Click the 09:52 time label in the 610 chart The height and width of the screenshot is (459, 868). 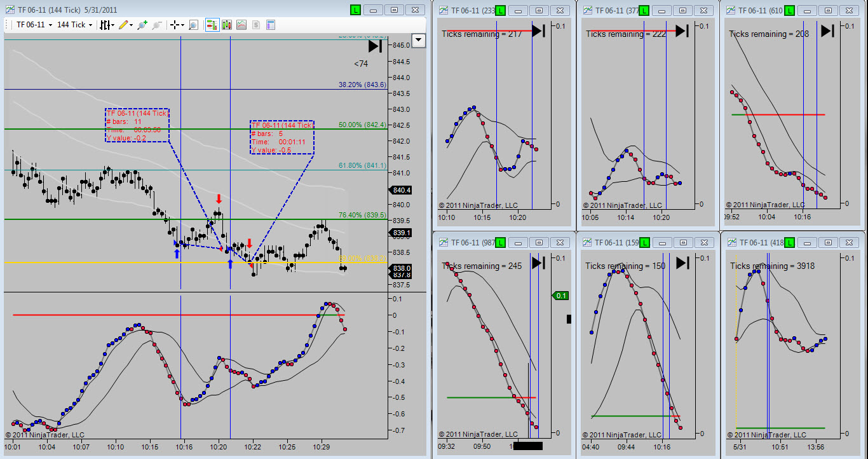732,216
